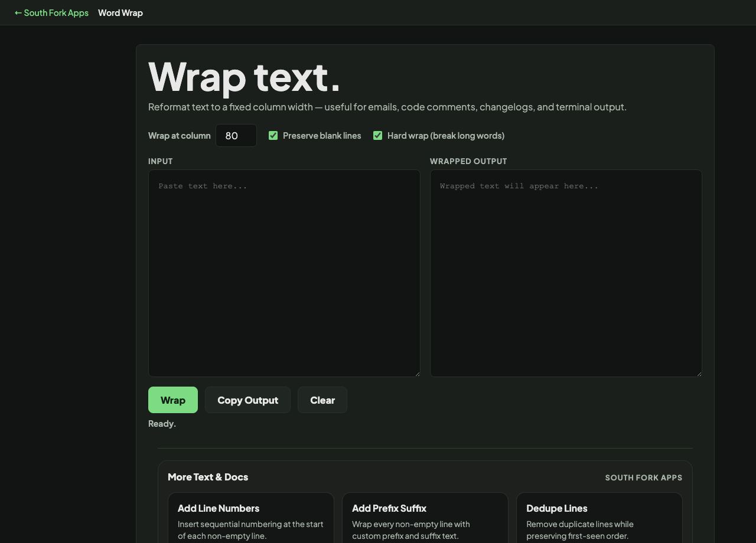
Task: Click the SOUTH FORK APPS section label
Action: coord(644,477)
